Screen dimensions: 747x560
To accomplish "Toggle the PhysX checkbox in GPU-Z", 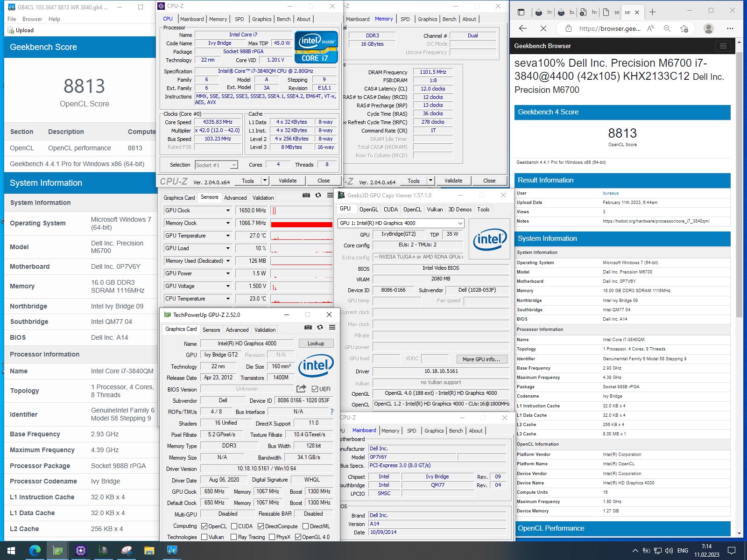I will pyautogui.click(x=272, y=537).
